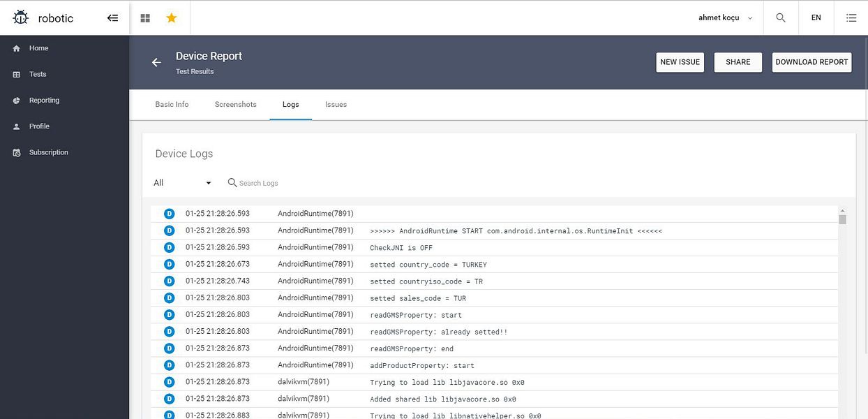Screen dimensions: 868x419
Task: Open the Issues tab
Action: 336,105
